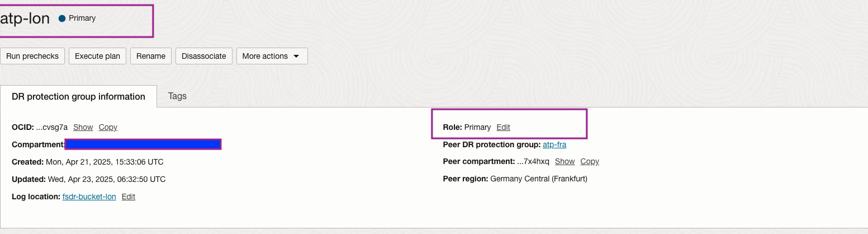Start the Execute plan action
This screenshot has height=234, width=868.
tap(97, 56)
